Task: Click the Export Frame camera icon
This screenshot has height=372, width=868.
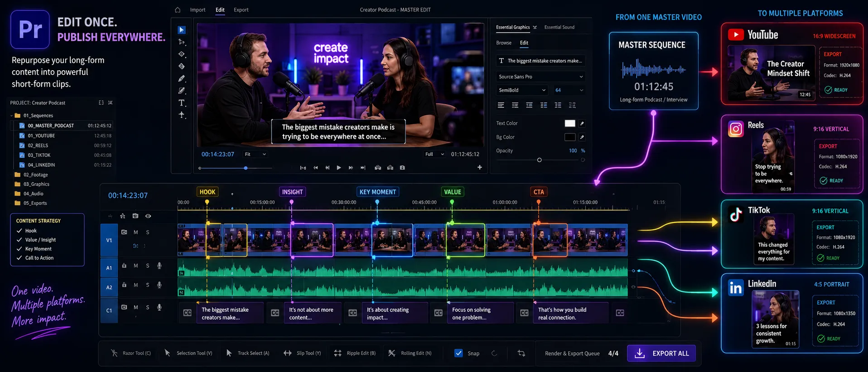Action: (402, 168)
